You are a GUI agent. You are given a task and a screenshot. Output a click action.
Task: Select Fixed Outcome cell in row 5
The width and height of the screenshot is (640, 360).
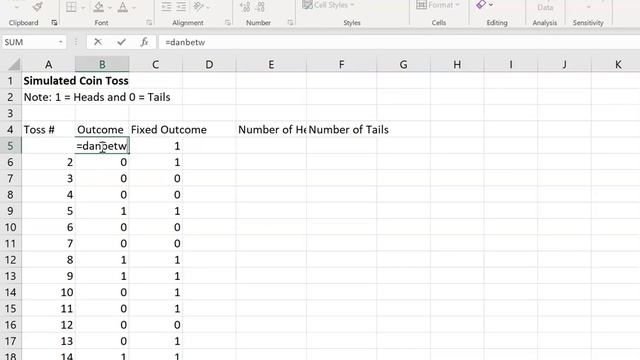tap(156, 146)
